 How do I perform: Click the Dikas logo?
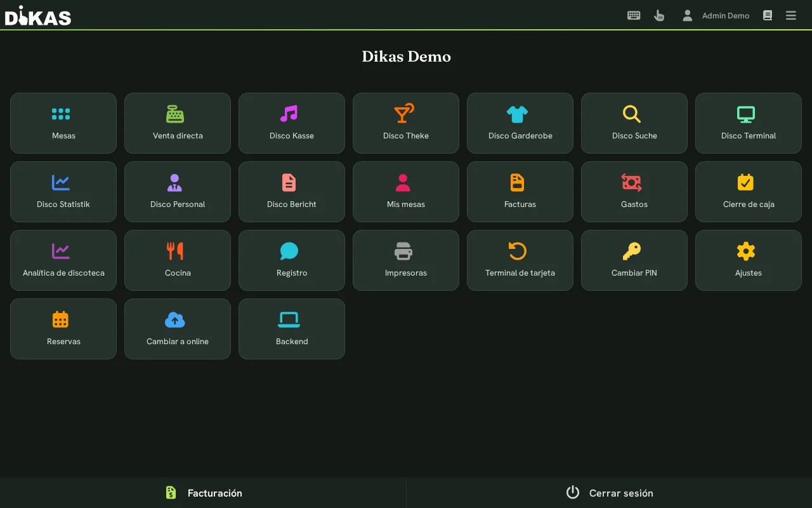[x=38, y=15]
